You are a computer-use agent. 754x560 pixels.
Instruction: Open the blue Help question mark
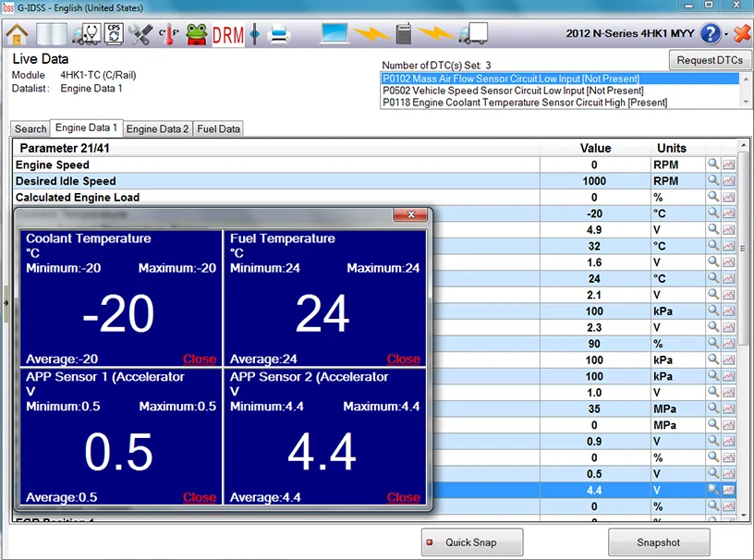(711, 34)
